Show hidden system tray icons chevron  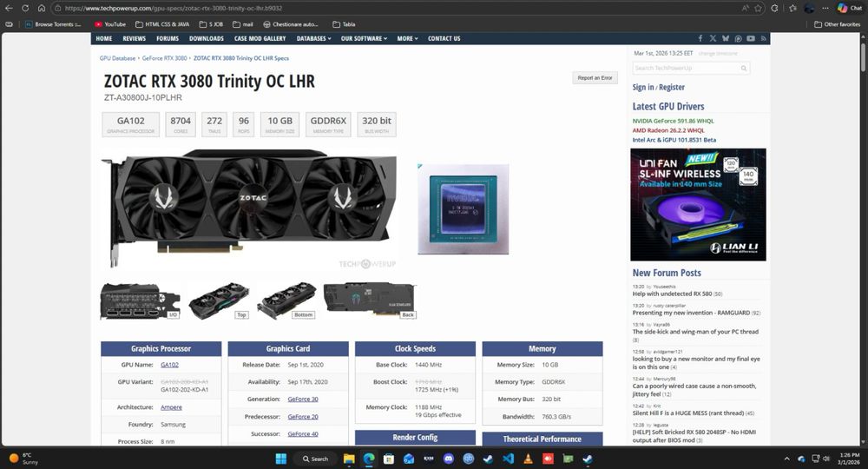[x=786, y=459]
